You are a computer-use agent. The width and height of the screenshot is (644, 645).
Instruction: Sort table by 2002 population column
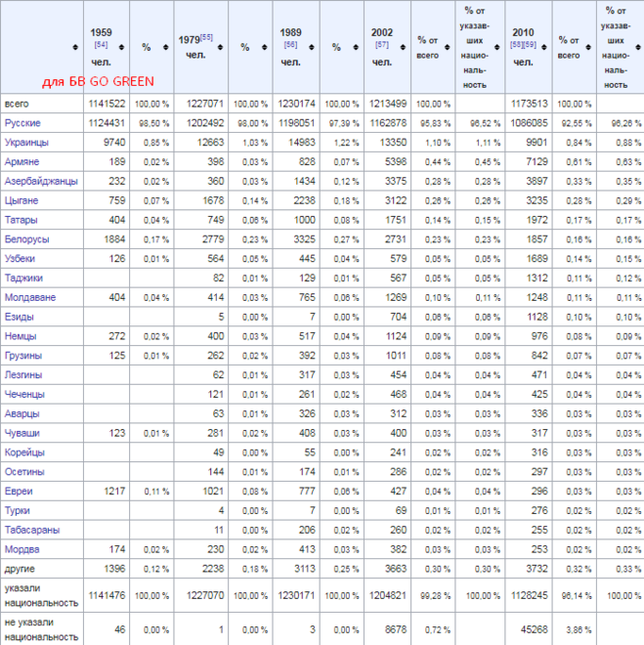click(403, 47)
